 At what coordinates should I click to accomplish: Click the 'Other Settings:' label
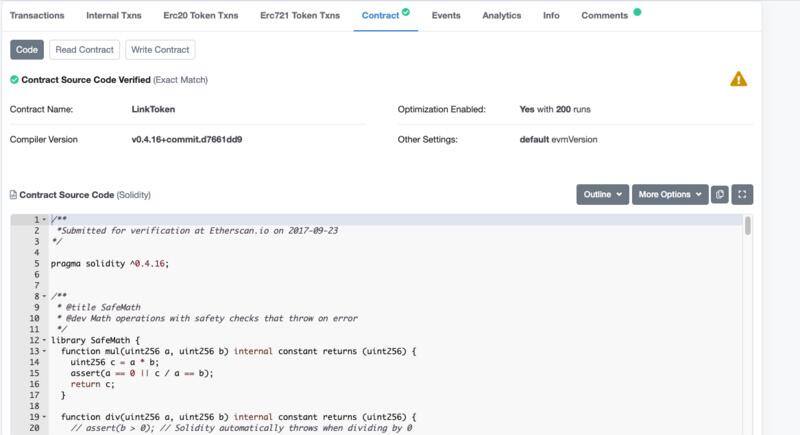428,139
